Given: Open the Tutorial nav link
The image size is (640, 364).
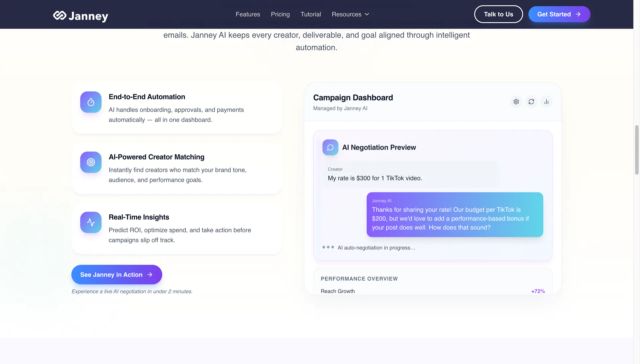Looking at the screenshot, I should 311,14.
